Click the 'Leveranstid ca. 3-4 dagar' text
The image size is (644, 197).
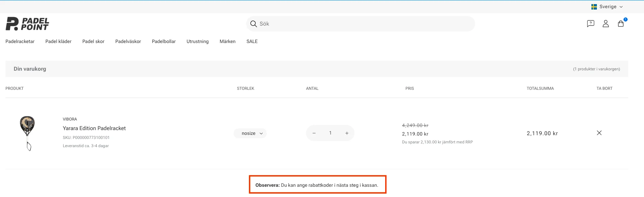pos(86,146)
